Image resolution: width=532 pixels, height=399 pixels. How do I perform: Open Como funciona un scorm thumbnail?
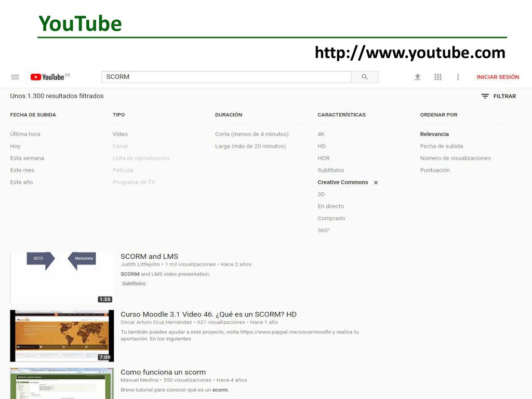[62, 383]
